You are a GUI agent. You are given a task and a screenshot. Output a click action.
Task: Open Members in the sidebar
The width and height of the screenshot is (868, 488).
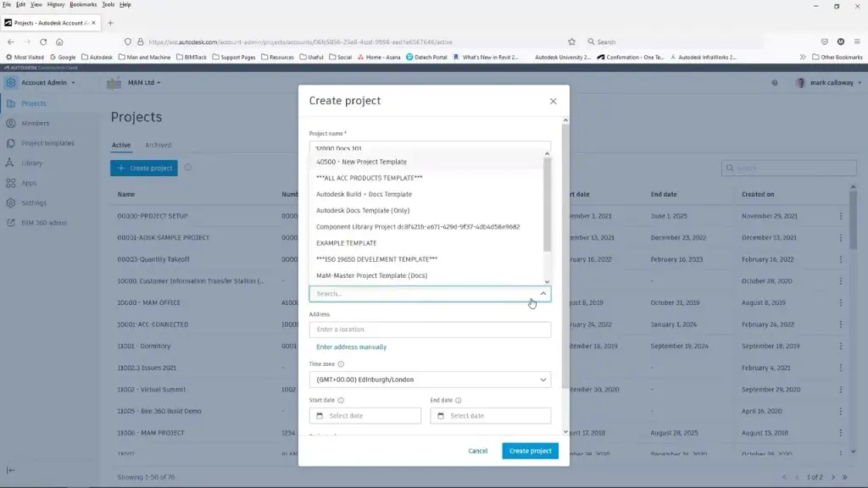click(x=35, y=124)
